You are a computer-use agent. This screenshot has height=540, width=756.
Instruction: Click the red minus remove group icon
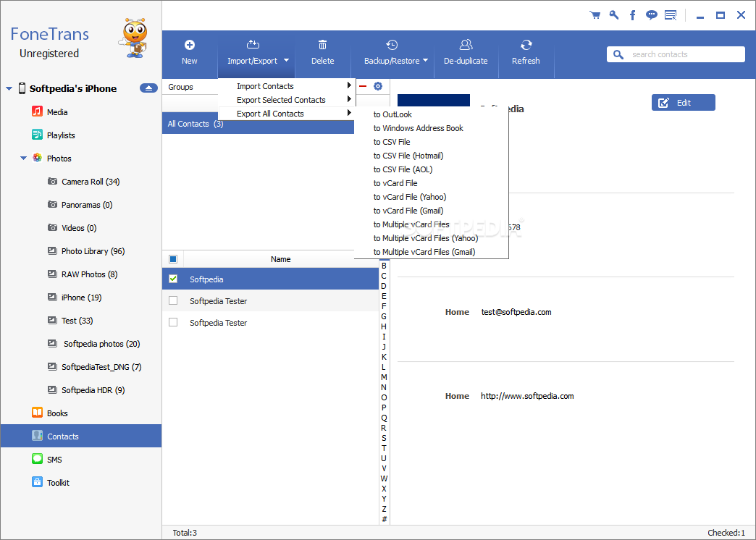pos(363,86)
